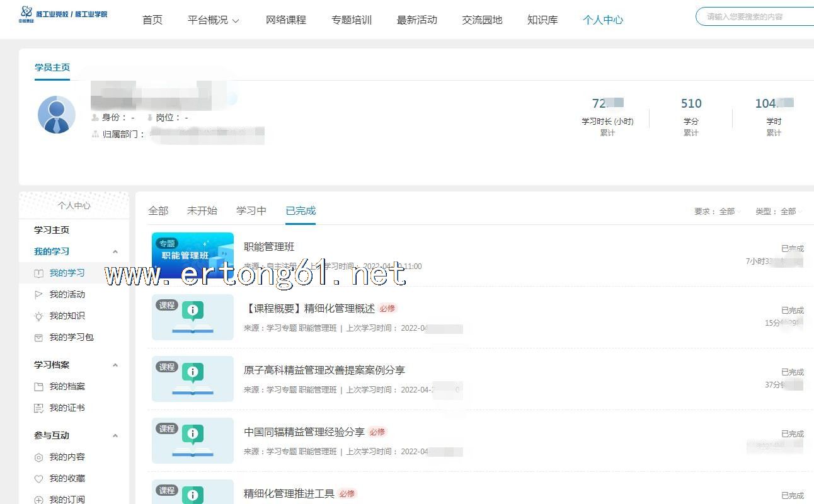Click the 我的知识 lightbulb icon
Viewport: 814px width, 504px height.
38,316
